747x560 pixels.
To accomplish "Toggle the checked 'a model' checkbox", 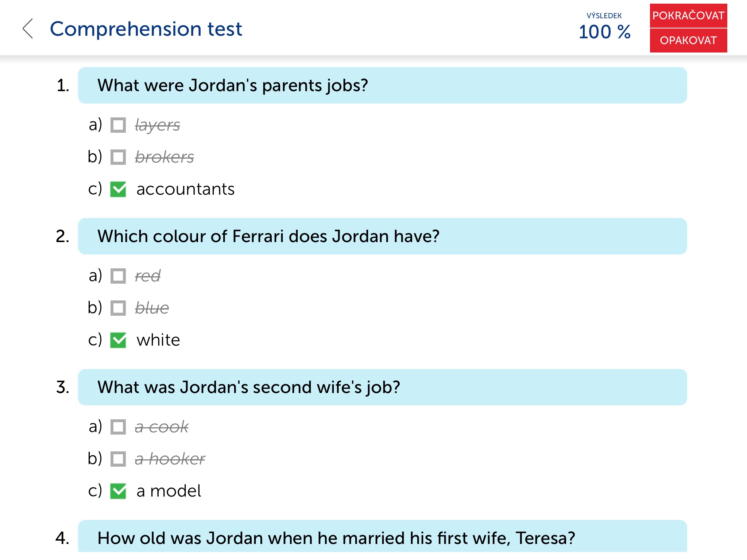I will point(118,491).
